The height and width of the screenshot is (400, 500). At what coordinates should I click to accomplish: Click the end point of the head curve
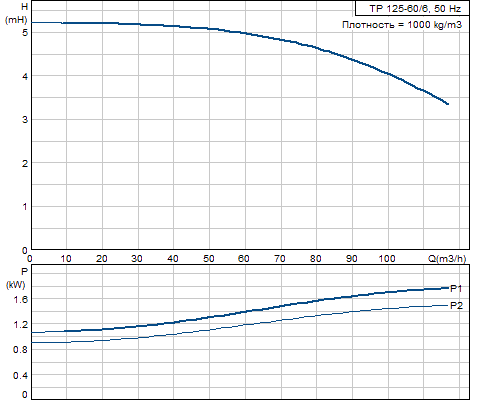point(448,104)
